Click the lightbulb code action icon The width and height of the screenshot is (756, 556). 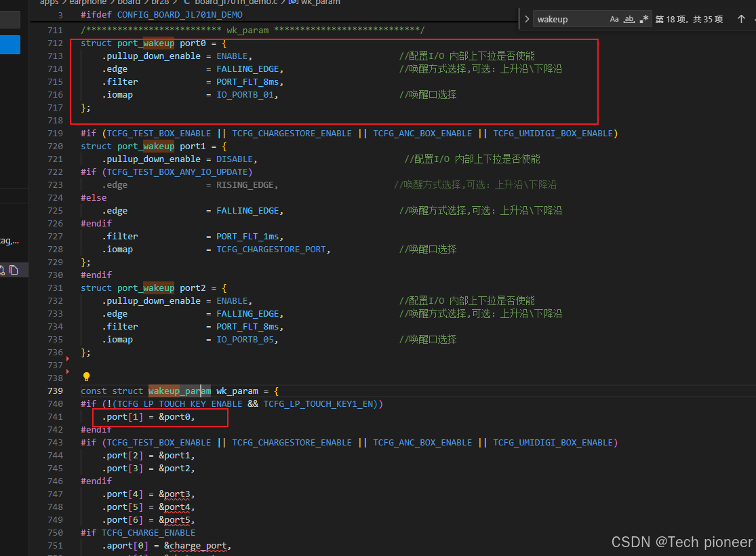pos(86,376)
